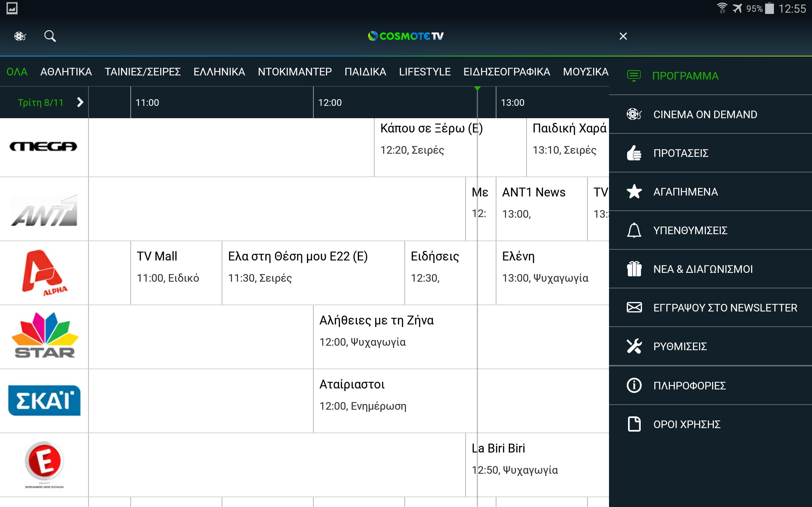Image resolution: width=812 pixels, height=507 pixels.
Task: Switch to the ΠΑΙΔΙΚΑ category tab
Action: (x=365, y=71)
